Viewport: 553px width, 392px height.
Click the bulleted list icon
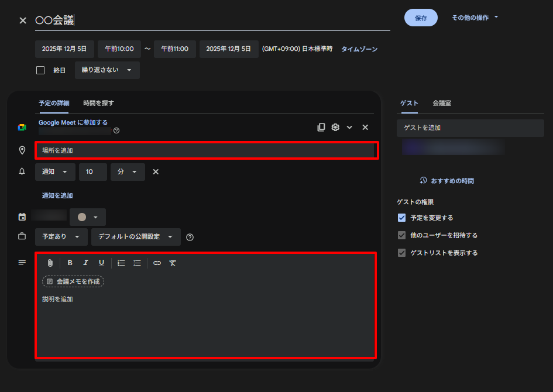coord(137,263)
